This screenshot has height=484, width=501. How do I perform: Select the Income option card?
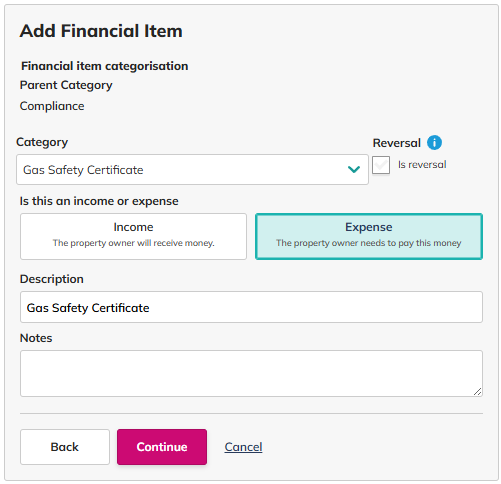133,236
